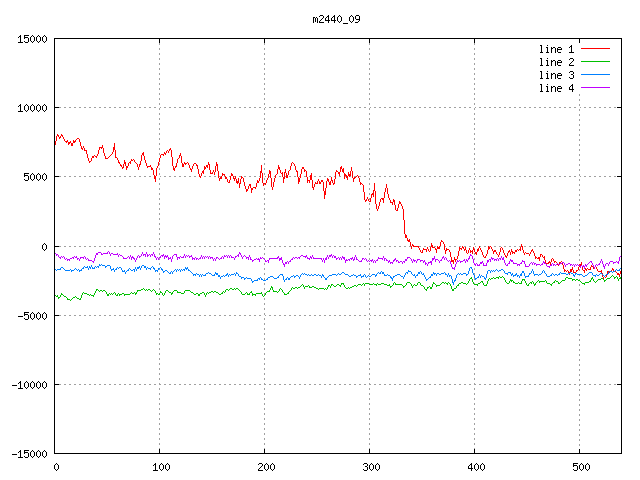Click the red line 1 legend sample
The image size is (640, 480).
coord(596,49)
